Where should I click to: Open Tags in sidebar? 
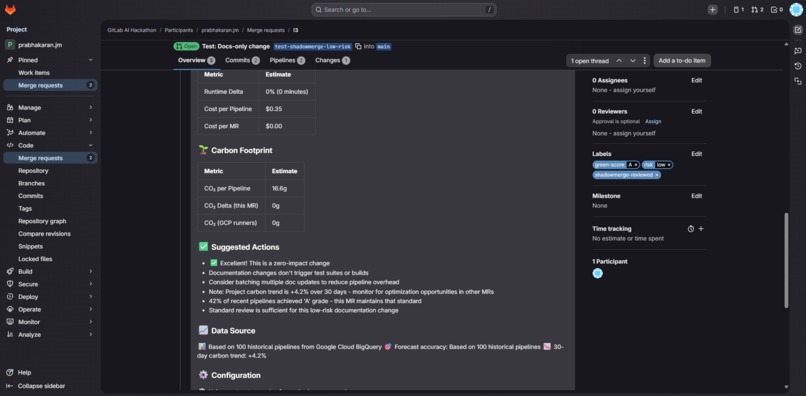(x=49, y=208)
